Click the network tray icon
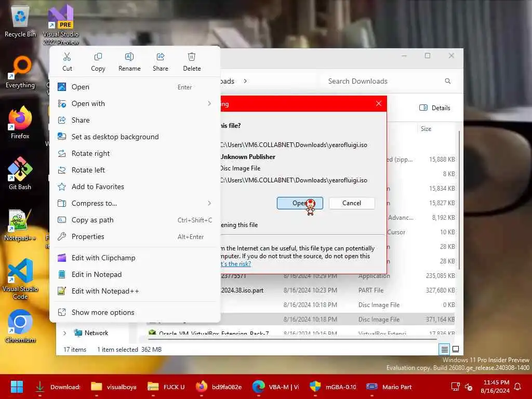The width and height of the screenshot is (532, 399). pyautogui.click(x=455, y=387)
